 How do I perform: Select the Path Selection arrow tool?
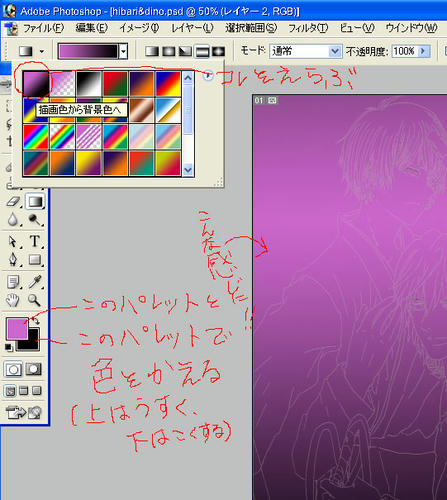[13, 241]
